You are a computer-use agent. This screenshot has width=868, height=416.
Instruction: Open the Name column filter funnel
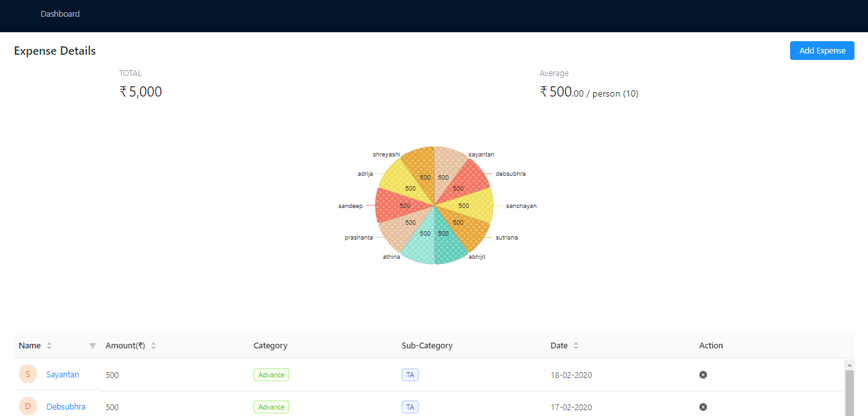[x=93, y=346]
